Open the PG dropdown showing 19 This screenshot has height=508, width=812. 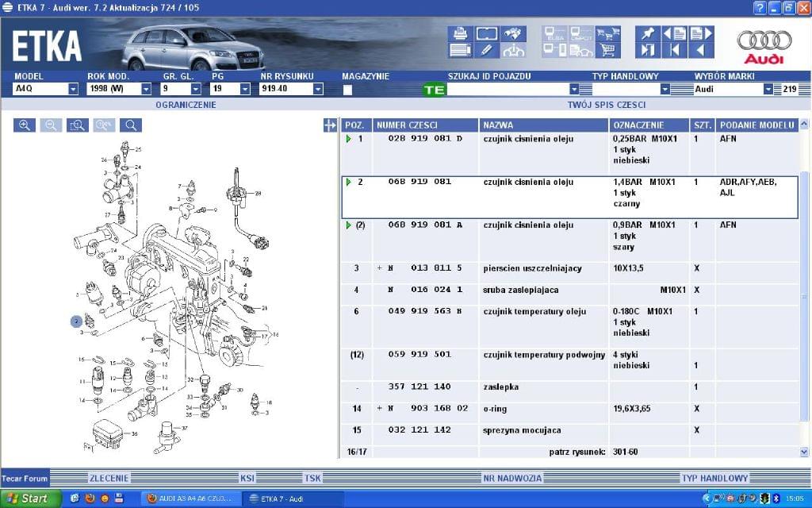(245, 89)
